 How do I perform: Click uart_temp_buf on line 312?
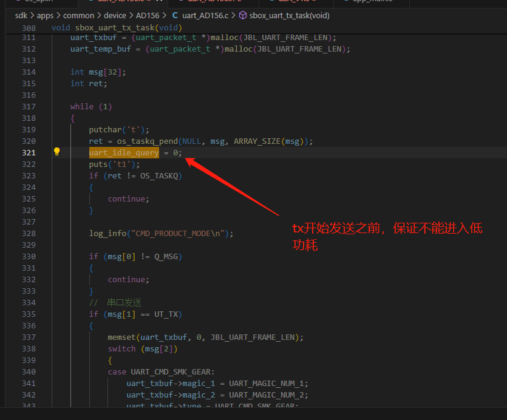point(101,49)
